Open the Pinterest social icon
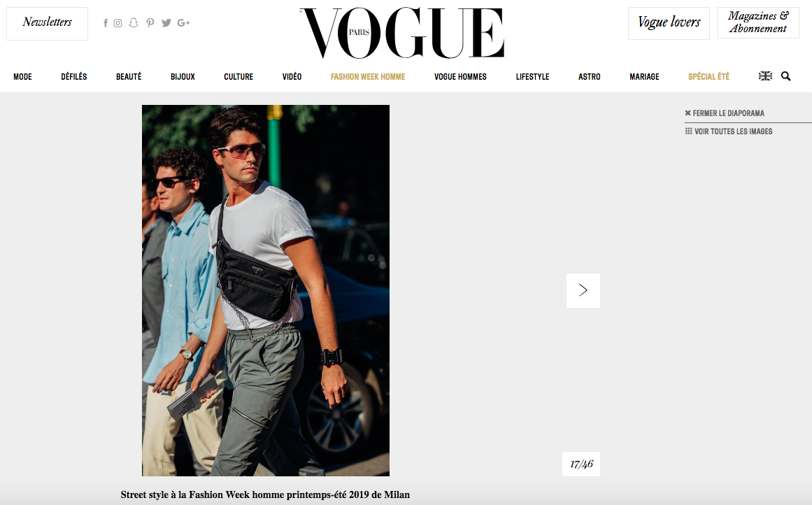 click(x=150, y=23)
